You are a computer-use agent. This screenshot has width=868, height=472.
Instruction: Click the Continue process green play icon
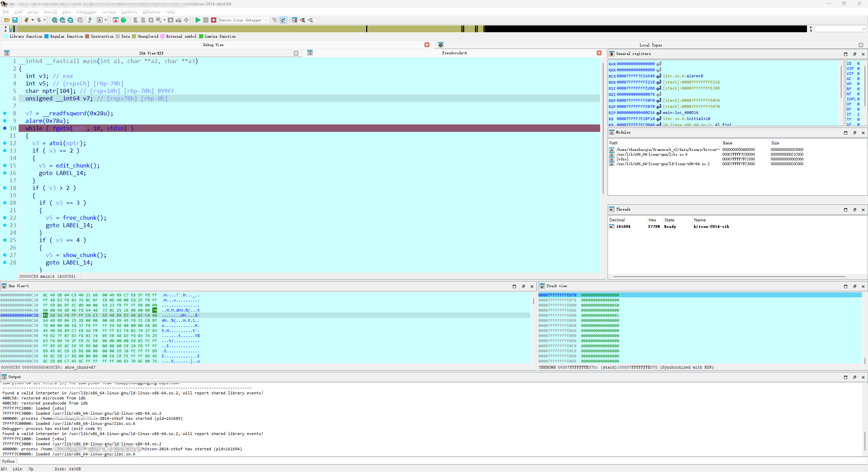point(198,20)
